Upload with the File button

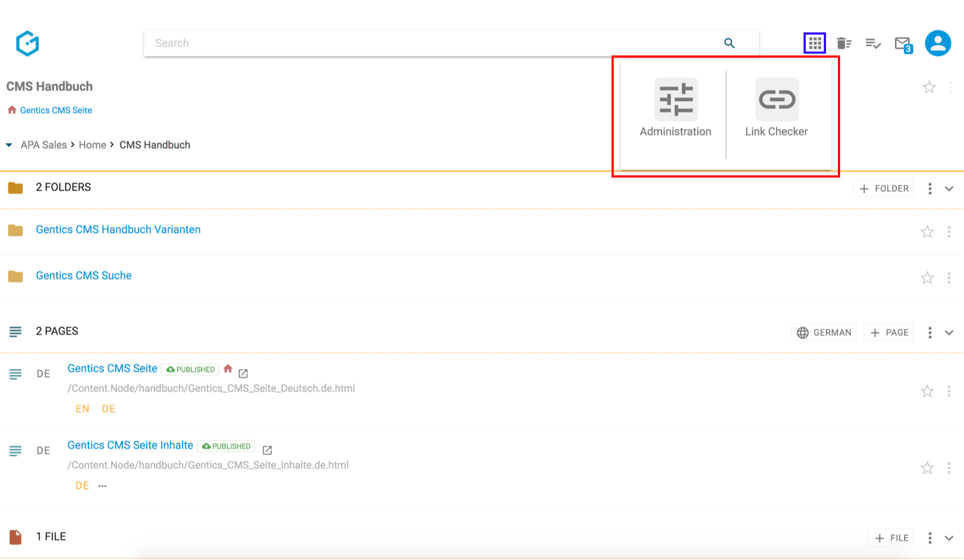pyautogui.click(x=891, y=538)
